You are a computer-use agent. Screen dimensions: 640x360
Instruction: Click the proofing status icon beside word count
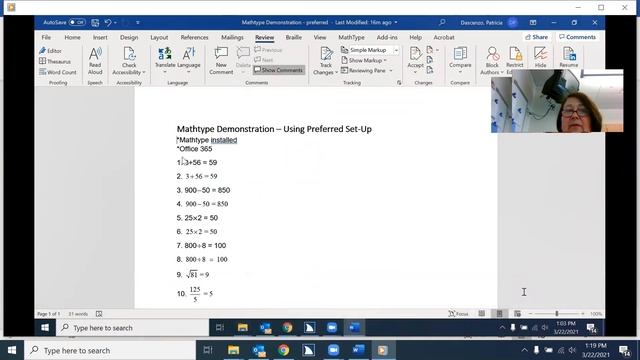99,313
